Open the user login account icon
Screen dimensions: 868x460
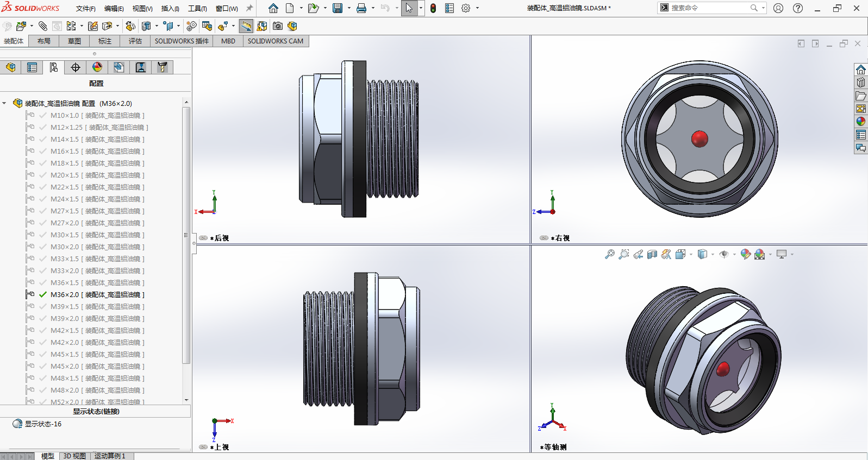coord(778,8)
